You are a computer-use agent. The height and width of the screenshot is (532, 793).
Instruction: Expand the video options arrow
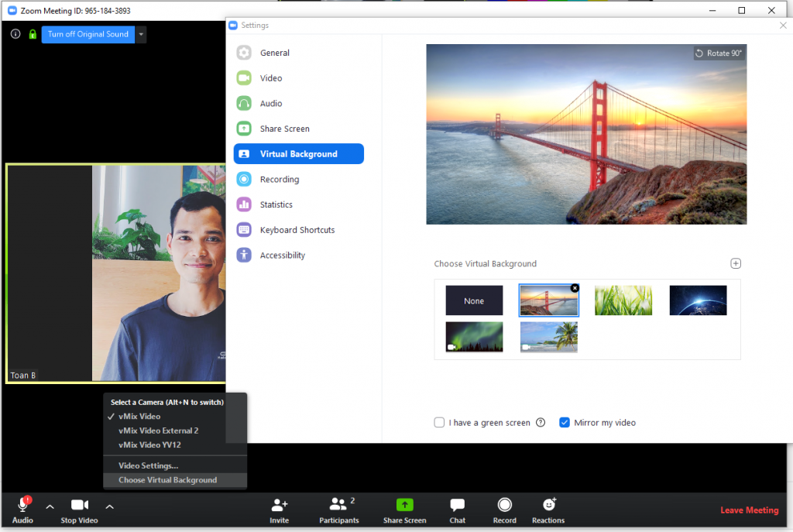[x=109, y=506]
